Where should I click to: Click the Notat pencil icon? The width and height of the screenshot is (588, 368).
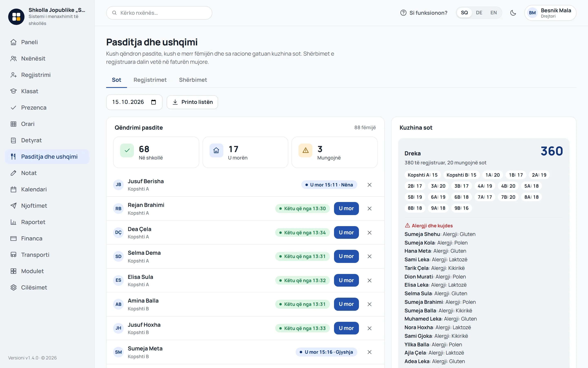[13, 173]
